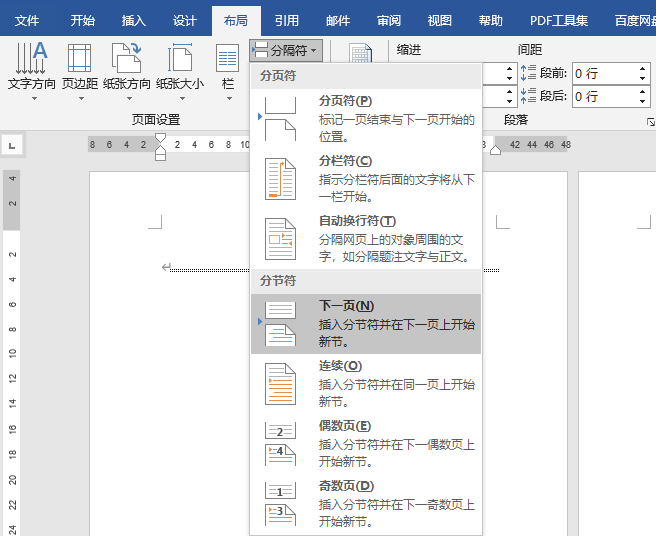
Task: Click the ruler tab selector button
Action: pos(11,146)
